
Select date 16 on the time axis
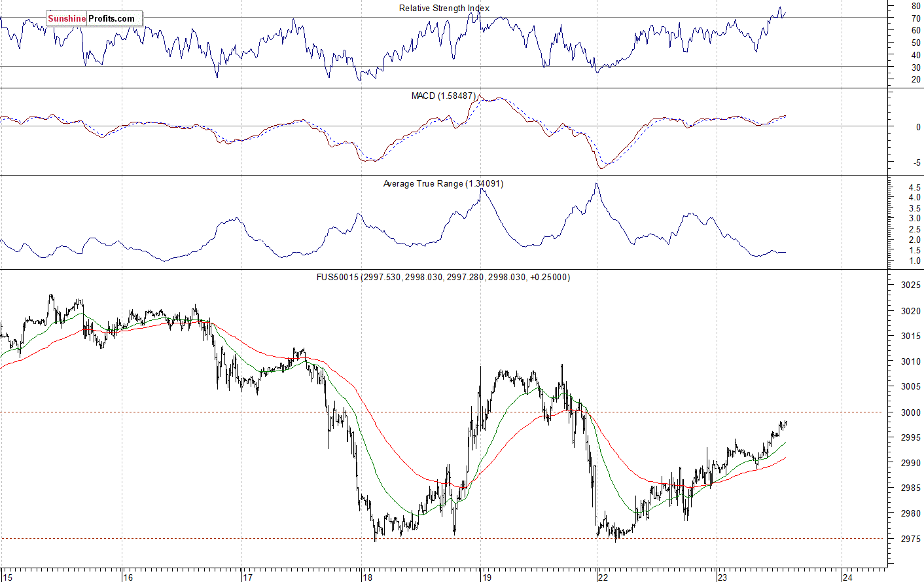coord(128,577)
